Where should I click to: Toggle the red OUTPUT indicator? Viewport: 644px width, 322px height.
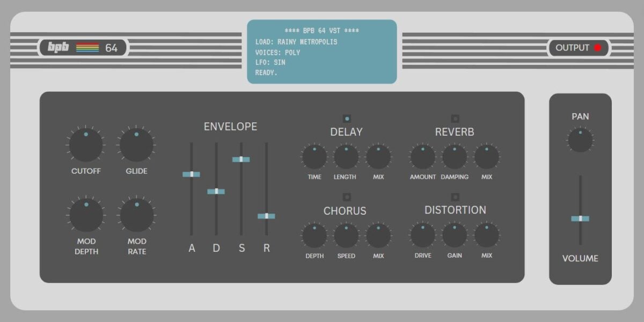click(x=597, y=47)
